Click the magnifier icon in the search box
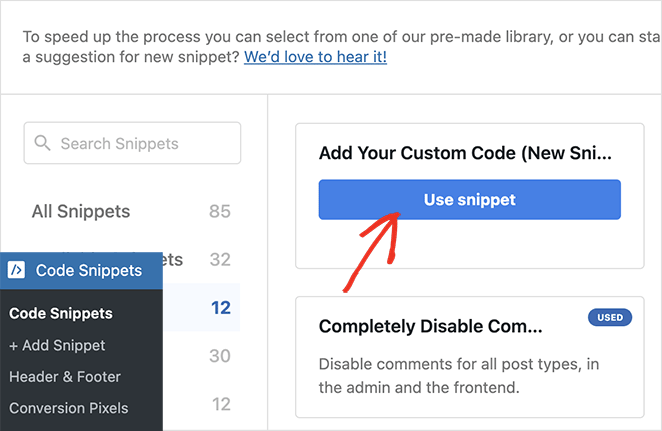The height and width of the screenshot is (431, 662). [42, 143]
